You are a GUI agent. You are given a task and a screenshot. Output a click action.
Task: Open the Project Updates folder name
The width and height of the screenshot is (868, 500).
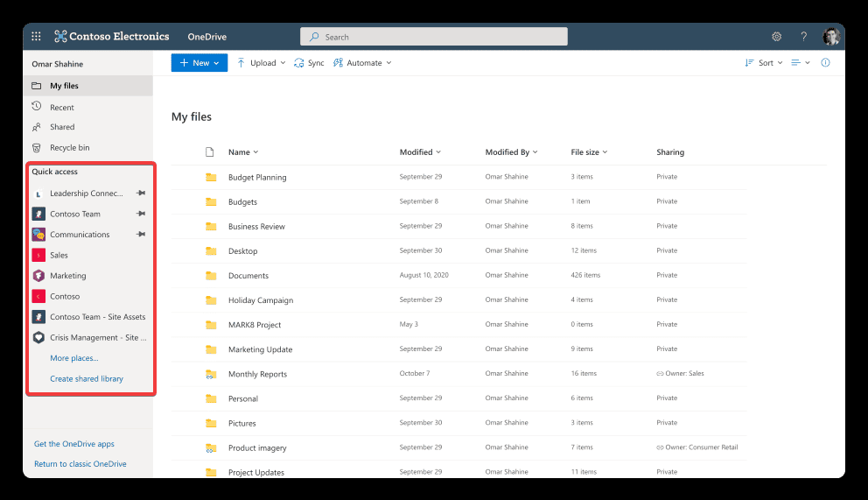(256, 472)
